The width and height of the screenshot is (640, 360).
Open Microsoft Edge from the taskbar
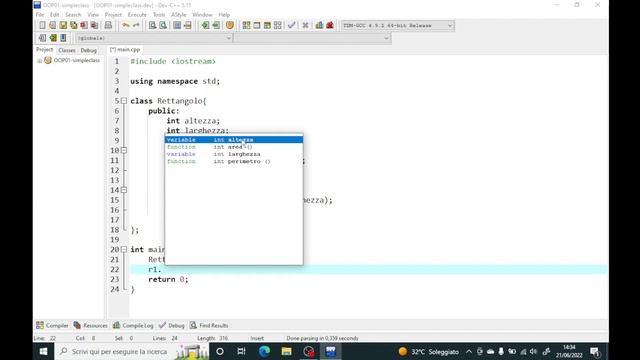click(x=264, y=351)
